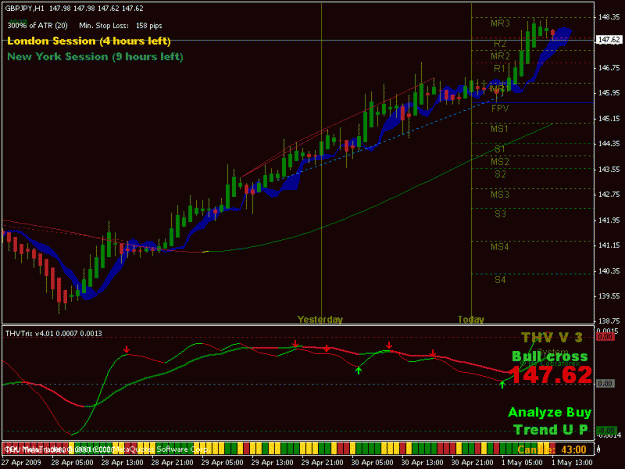This screenshot has height=469, width=625.
Task: Click the red 0.00 level tag on indicator scale
Action: [x=605, y=337]
